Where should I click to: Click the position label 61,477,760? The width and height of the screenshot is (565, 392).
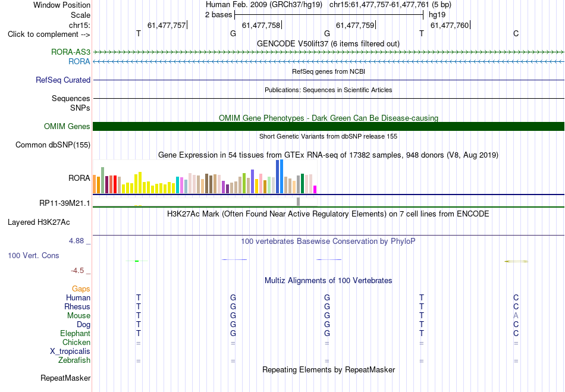click(x=450, y=25)
